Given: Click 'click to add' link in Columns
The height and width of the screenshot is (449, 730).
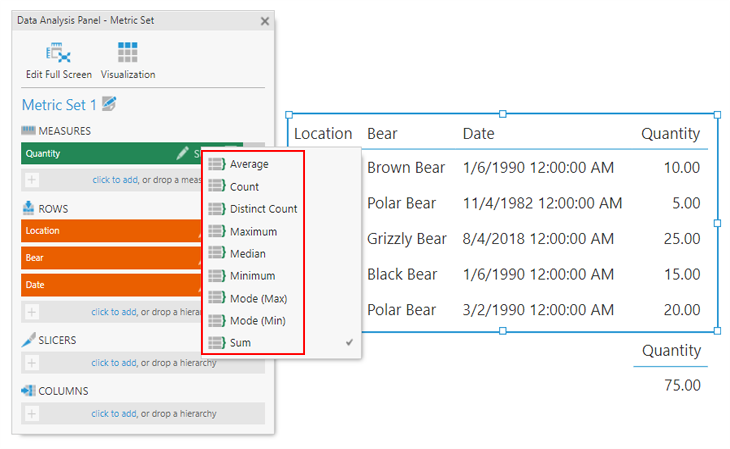Looking at the screenshot, I should (114, 414).
